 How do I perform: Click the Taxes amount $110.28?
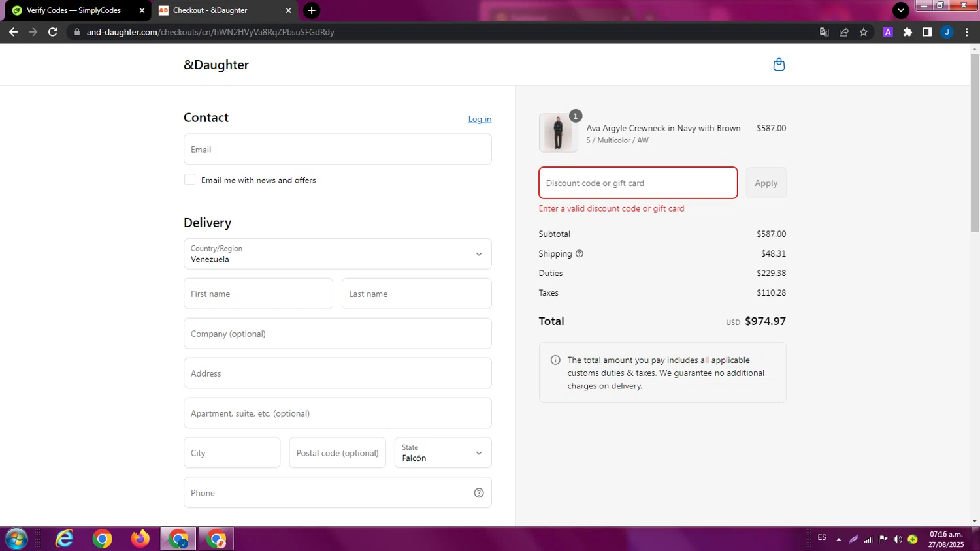coord(771,292)
